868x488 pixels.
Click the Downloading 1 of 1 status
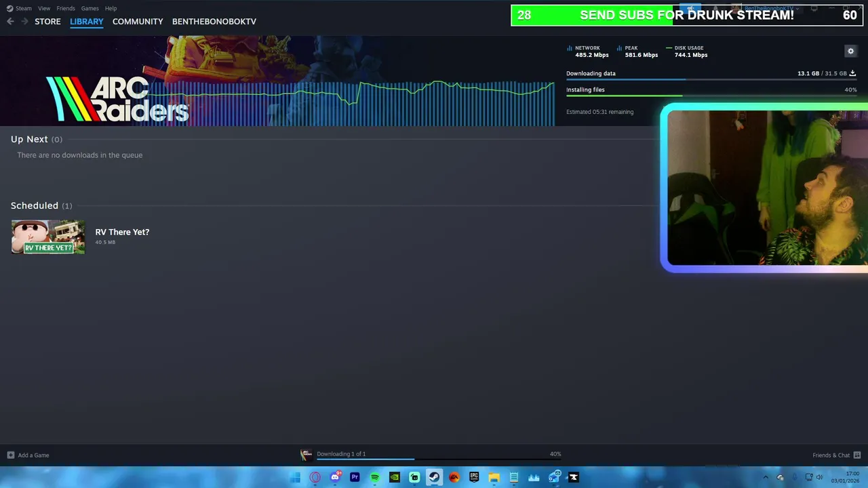(341, 454)
